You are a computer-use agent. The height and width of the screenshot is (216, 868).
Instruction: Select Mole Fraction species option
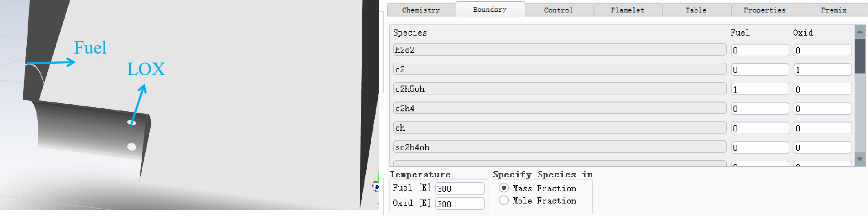pos(504,200)
